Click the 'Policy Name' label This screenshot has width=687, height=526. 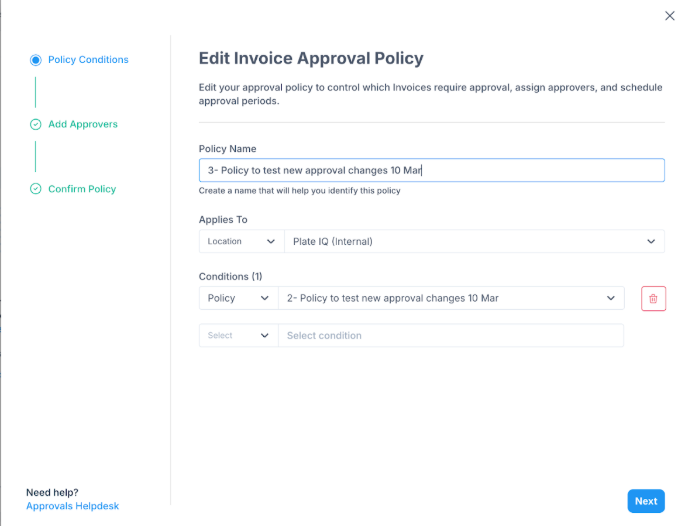227,148
